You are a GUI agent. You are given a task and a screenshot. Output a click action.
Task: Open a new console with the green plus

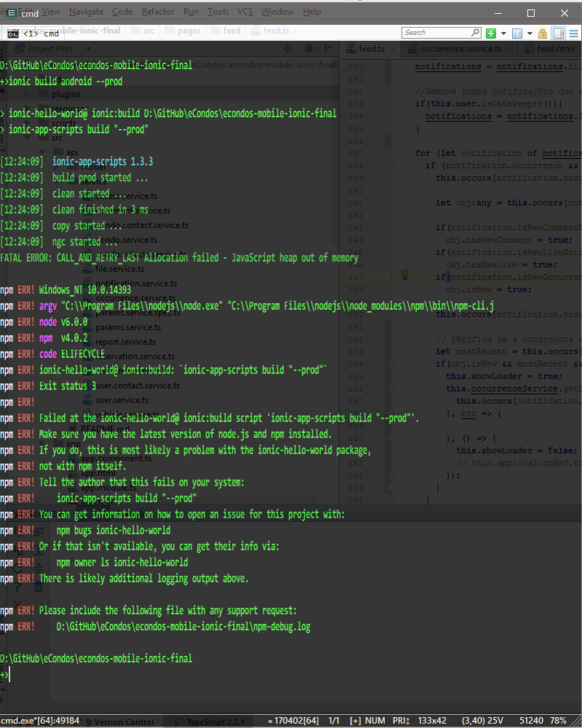[490, 33]
